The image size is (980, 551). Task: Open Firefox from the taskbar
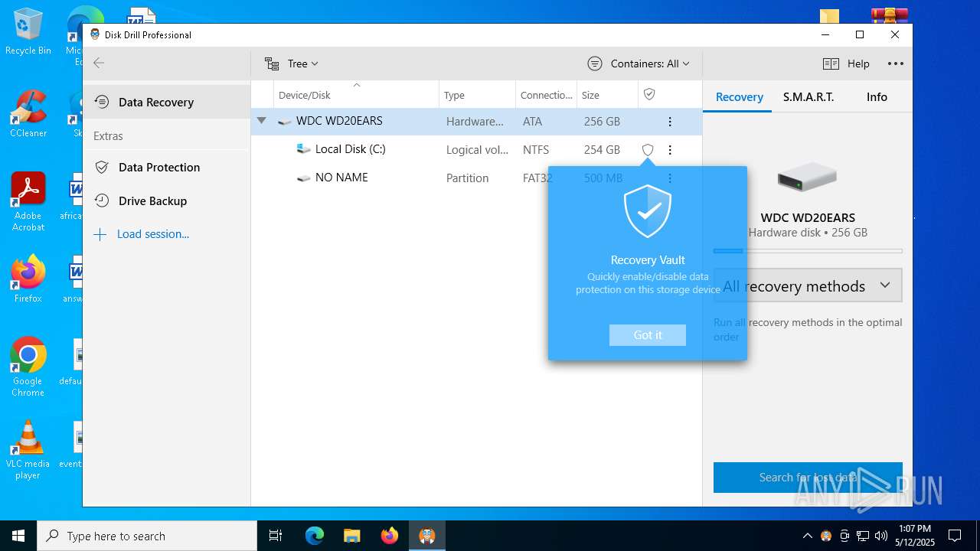tap(389, 536)
